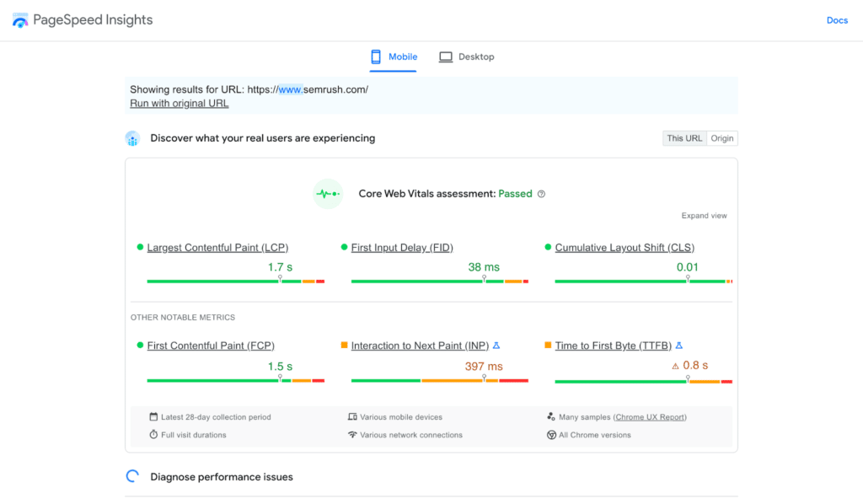Click the PageSpeed Insights title text
This screenshot has width=863, height=504.
coord(93,20)
